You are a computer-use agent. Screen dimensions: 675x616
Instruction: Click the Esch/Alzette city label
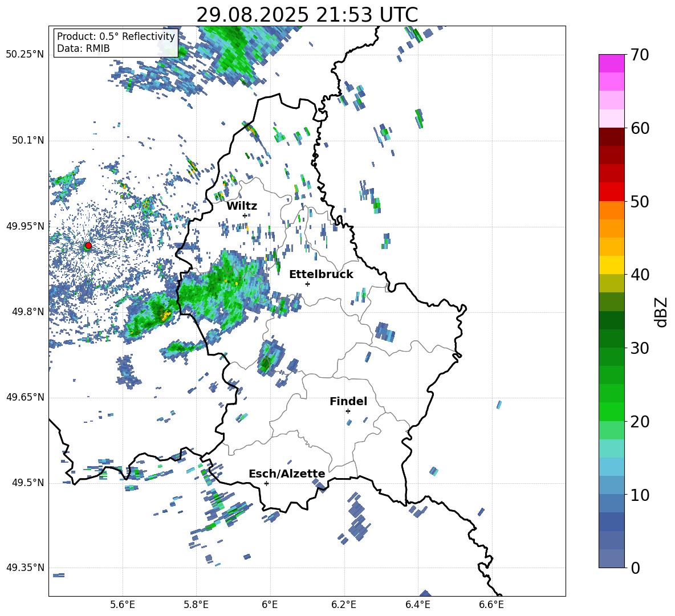(287, 474)
